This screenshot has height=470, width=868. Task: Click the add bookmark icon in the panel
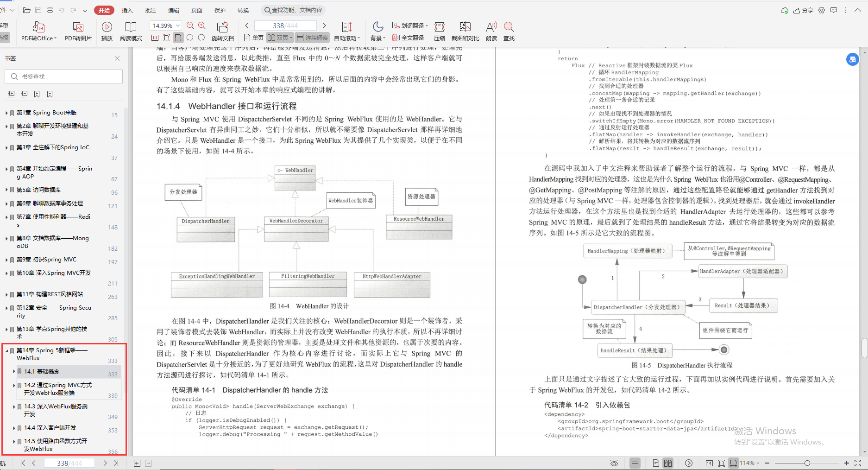coord(37,94)
